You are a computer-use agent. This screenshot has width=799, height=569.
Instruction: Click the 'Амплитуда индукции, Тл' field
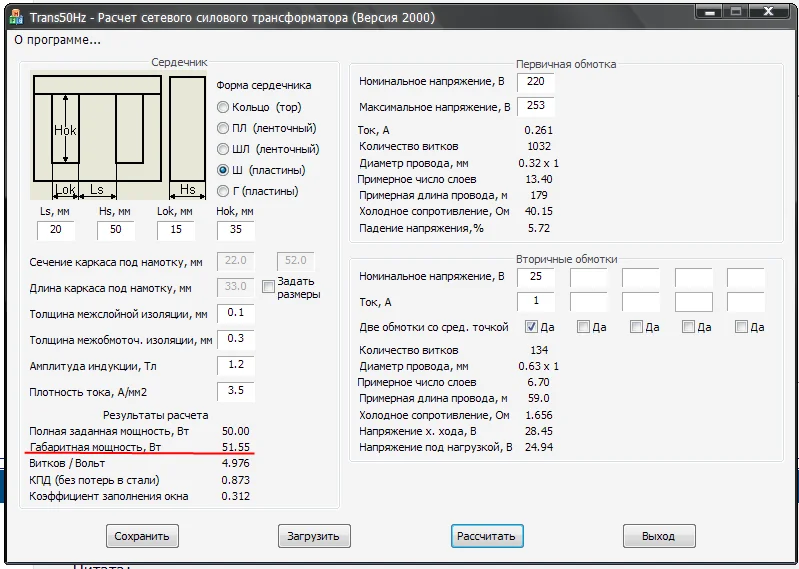tap(235, 365)
